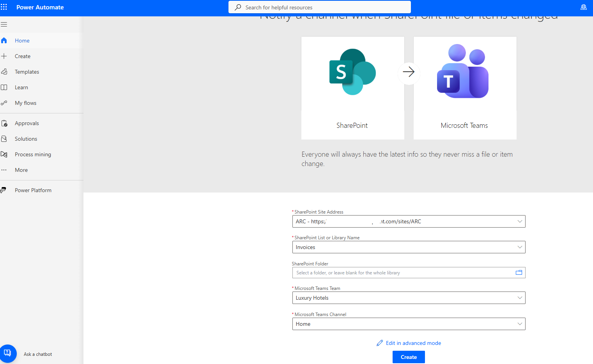Open the Microsoft Teams Channel dropdown
Image resolution: width=593 pixels, height=364 pixels.
[519, 324]
